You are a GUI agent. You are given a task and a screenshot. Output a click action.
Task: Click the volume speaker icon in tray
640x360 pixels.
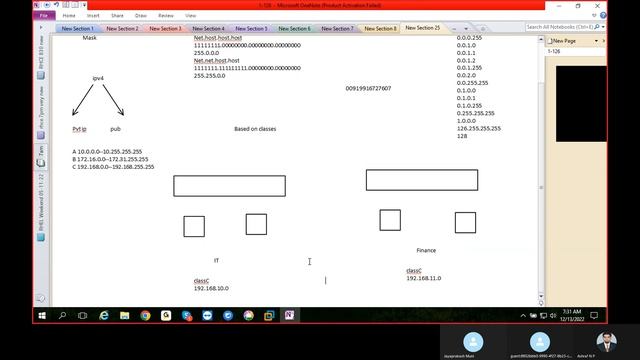point(553,316)
